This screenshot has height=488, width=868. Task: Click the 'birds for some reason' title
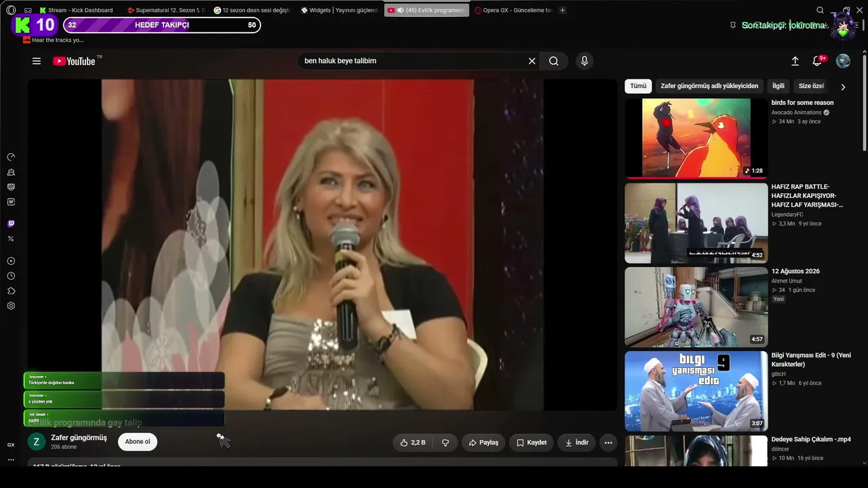pyautogui.click(x=802, y=103)
